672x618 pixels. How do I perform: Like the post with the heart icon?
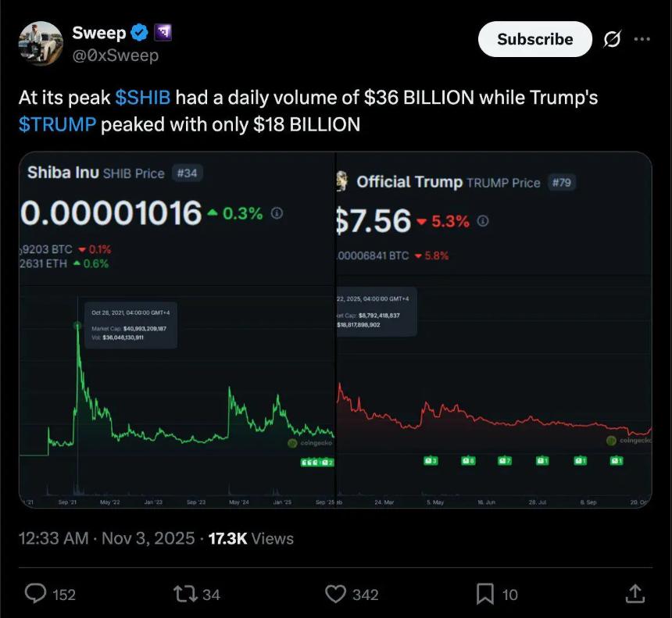coord(335,595)
